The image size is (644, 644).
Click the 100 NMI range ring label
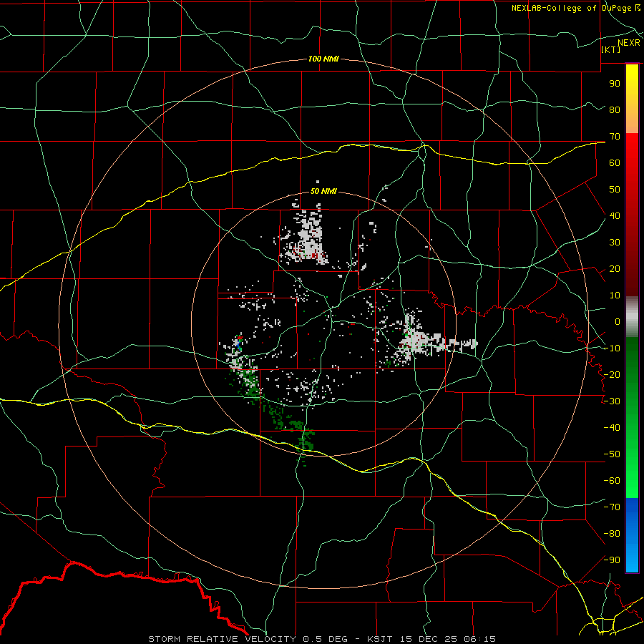[x=323, y=59]
